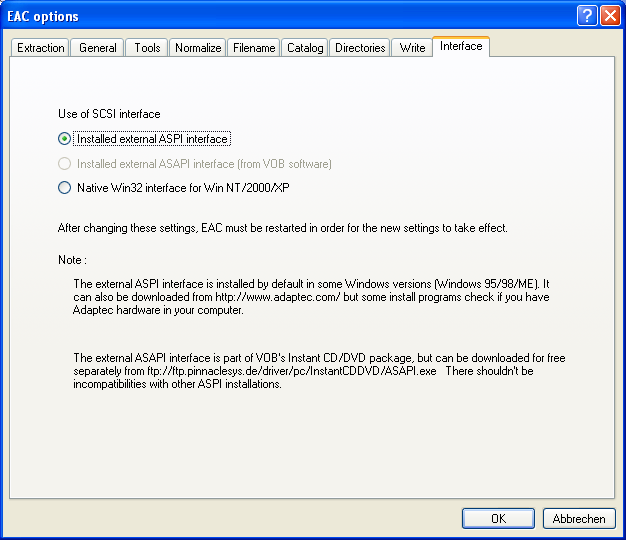Open the Extraction tab

pyautogui.click(x=41, y=48)
